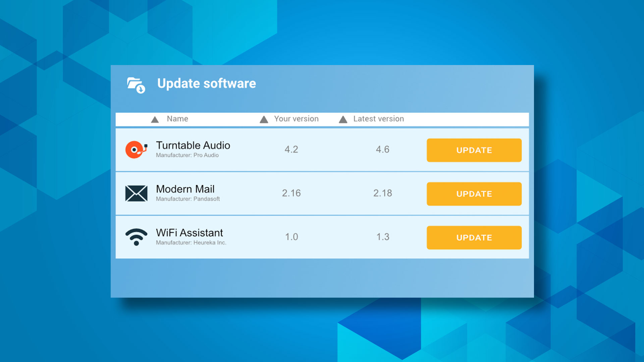The image size is (644, 362).
Task: Select the Your version column header
Action: (296, 119)
